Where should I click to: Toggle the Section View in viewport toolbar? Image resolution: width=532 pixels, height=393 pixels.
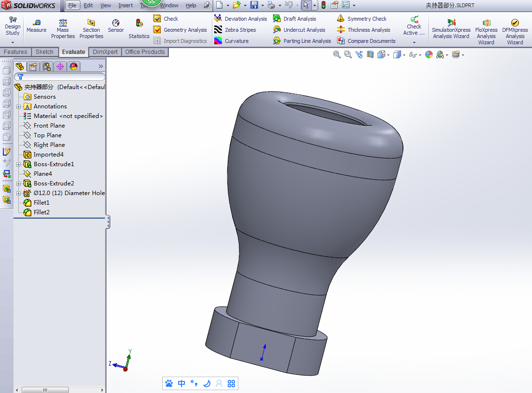coord(370,55)
